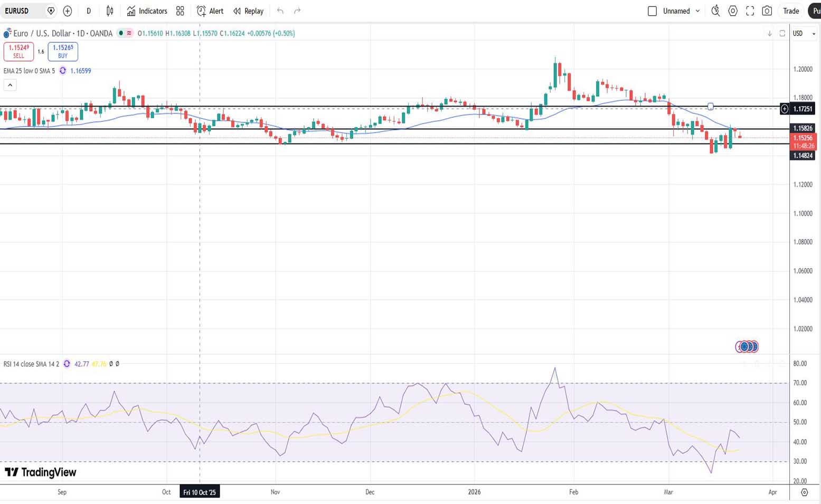Open the quick search lightning icon

[715, 11]
